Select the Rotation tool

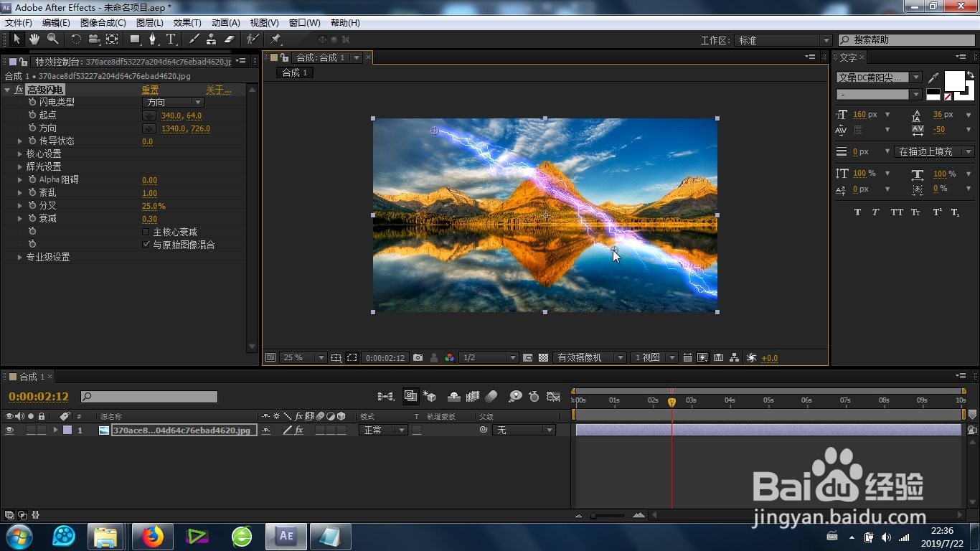[76, 39]
